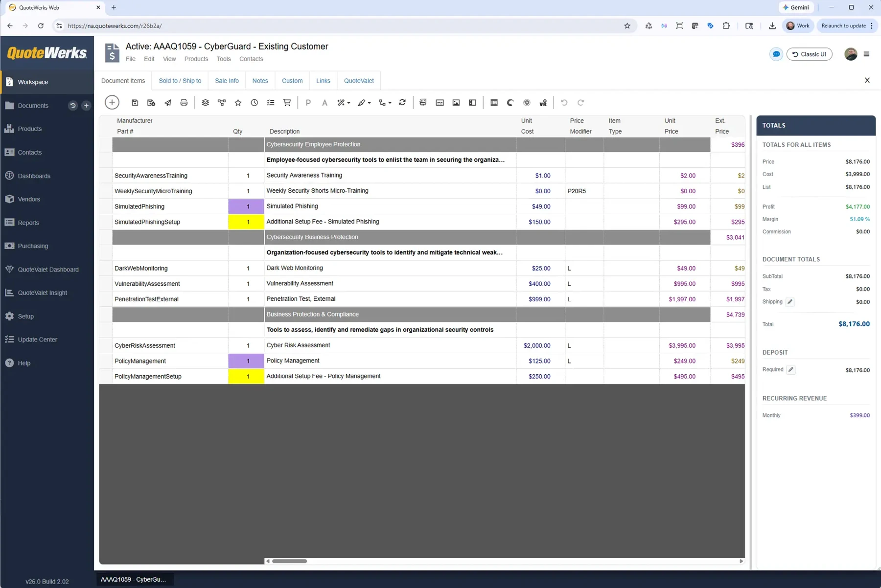The width and height of the screenshot is (881, 588).
Task: Click the yellow Qty cell for PolicyManagementSetup
Action: coord(246,377)
